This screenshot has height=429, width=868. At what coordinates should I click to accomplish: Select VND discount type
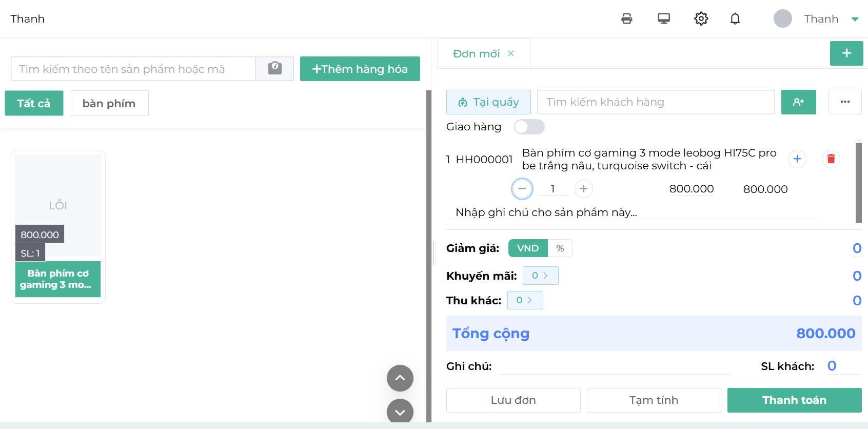[x=528, y=248]
